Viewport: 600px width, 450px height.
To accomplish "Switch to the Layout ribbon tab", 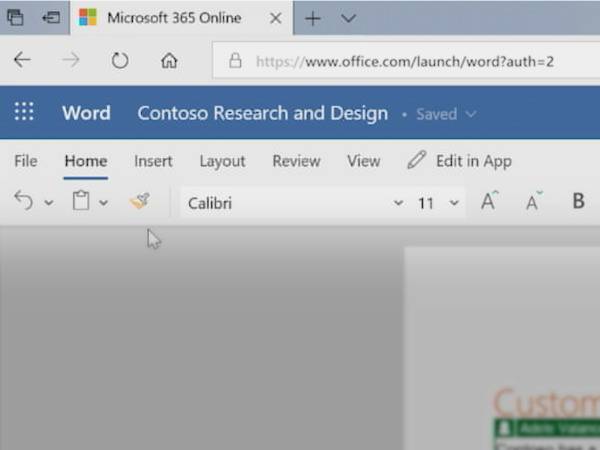I will pos(222,161).
